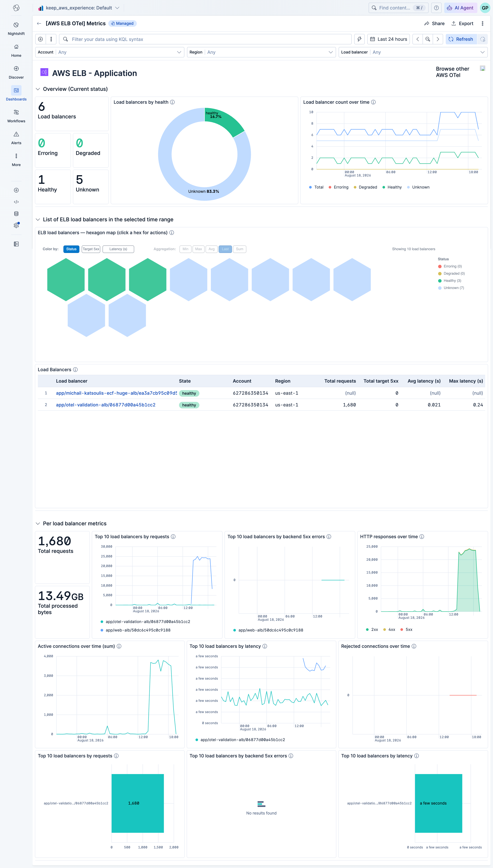Collapse the Overview (Current status) section
493x868 pixels.
[38, 89]
